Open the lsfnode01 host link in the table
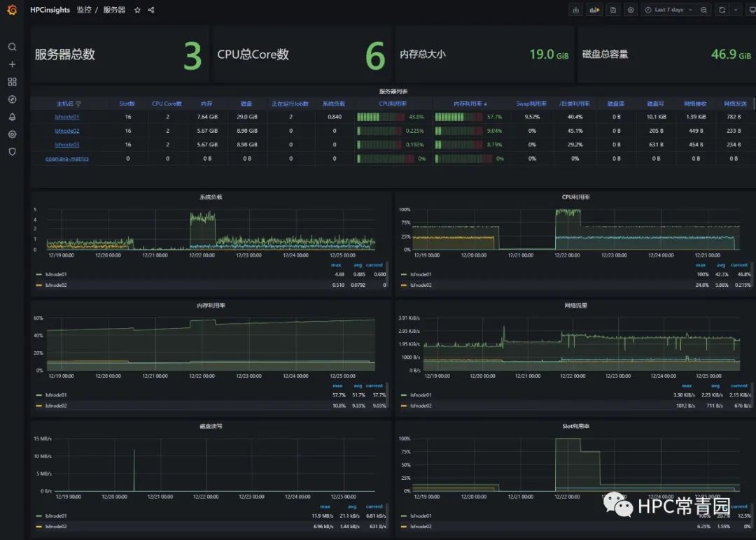The height and width of the screenshot is (540, 756). point(67,117)
